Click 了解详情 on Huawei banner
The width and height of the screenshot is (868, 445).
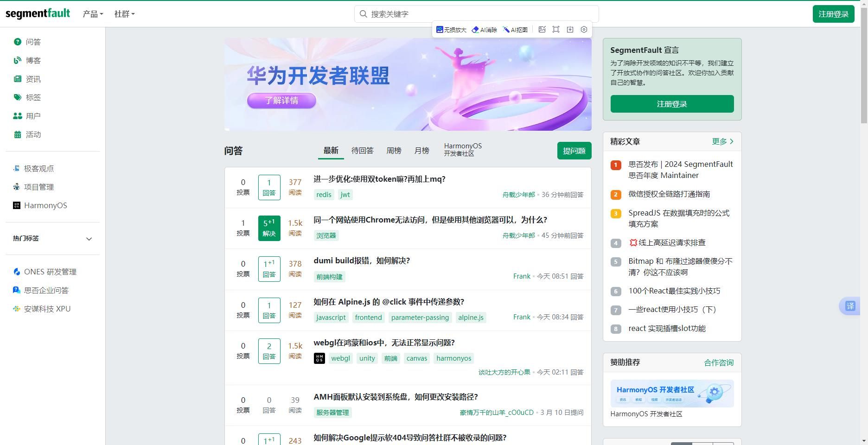(281, 101)
